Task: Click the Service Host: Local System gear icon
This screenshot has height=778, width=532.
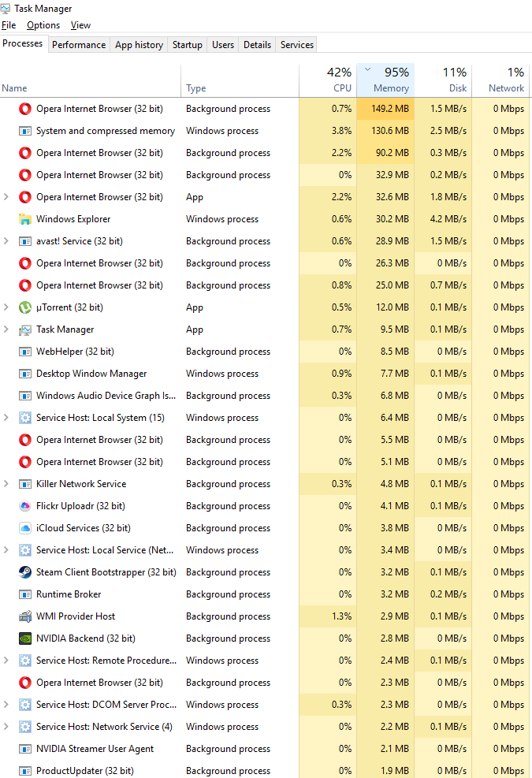Action: (x=24, y=418)
